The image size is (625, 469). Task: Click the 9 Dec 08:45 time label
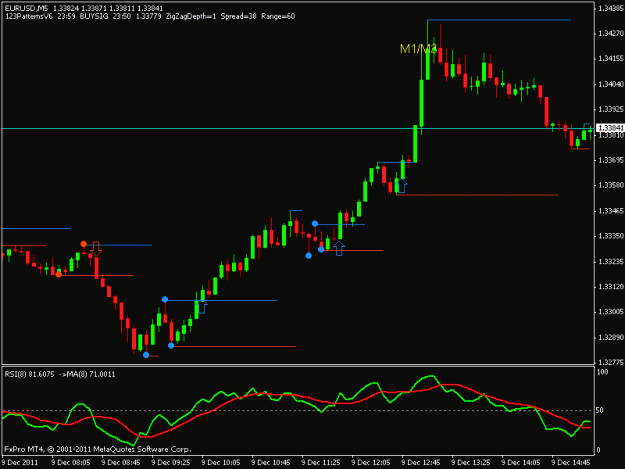[121, 463]
